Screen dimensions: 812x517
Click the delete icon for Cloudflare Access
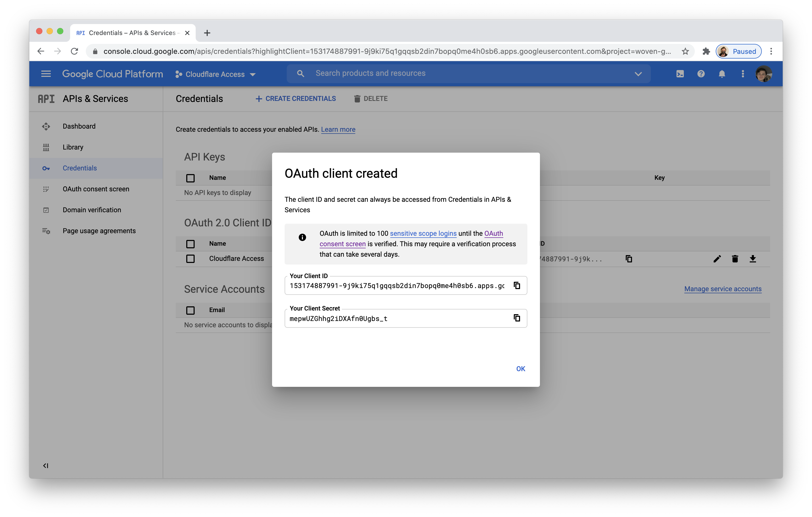tap(735, 258)
